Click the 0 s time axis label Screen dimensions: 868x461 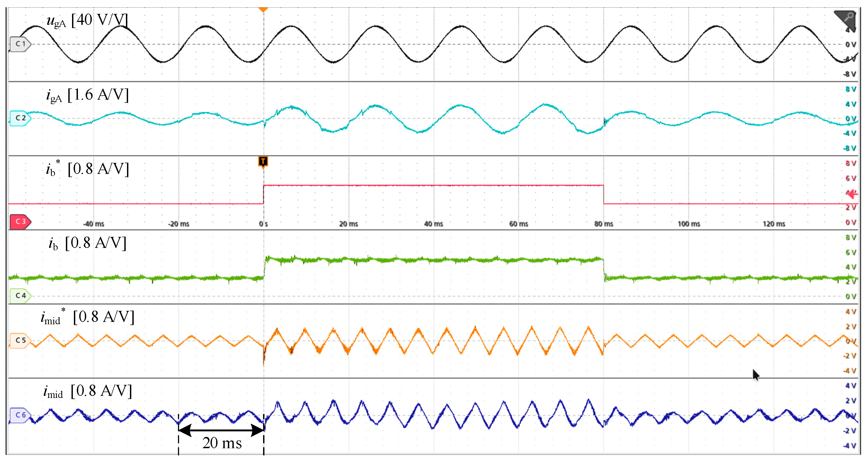(263, 224)
